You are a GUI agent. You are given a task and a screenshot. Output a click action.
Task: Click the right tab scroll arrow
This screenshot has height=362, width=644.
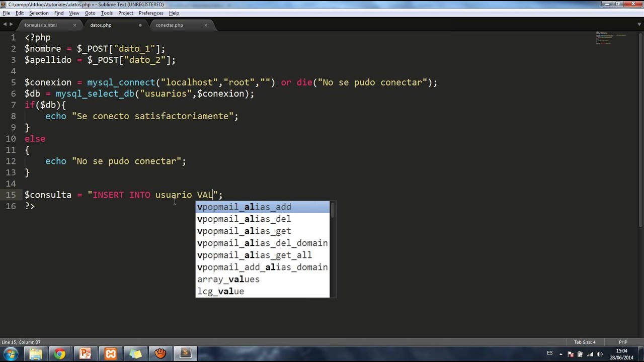coord(11,24)
